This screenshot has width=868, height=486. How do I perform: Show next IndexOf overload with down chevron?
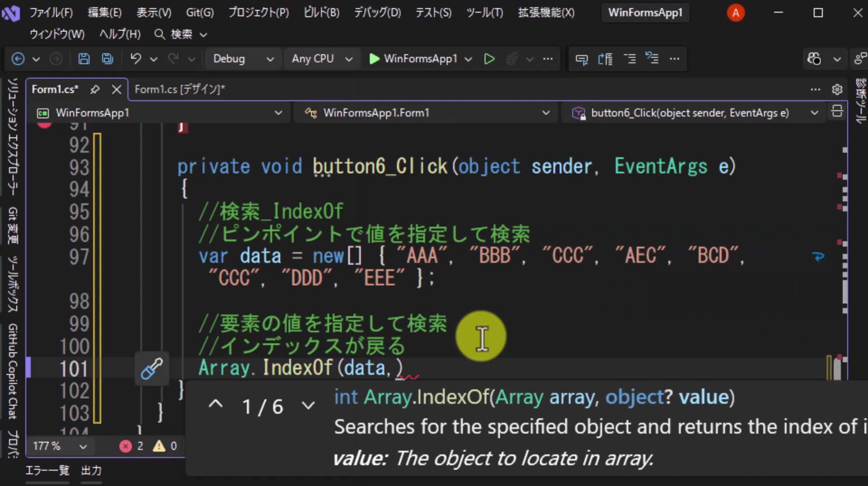coord(308,406)
